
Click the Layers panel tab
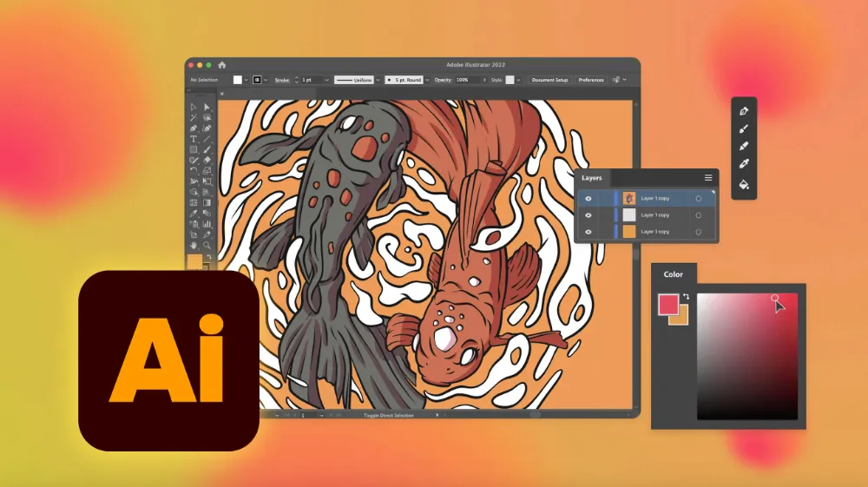(592, 178)
